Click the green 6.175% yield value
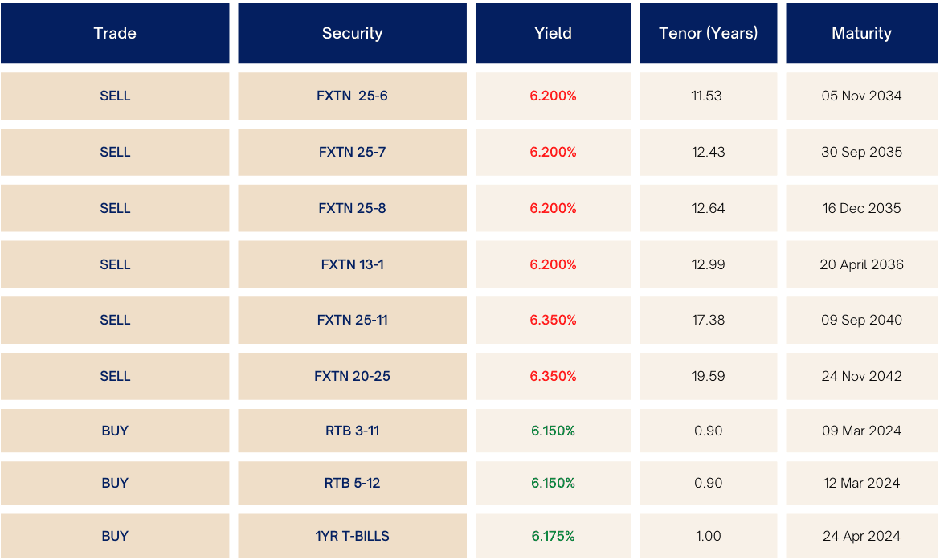 (x=553, y=536)
